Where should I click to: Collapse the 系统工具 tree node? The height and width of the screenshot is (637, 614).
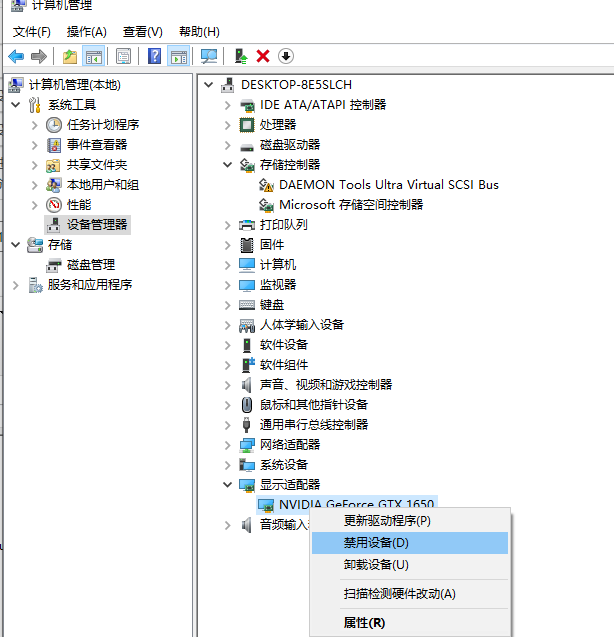tap(15, 105)
